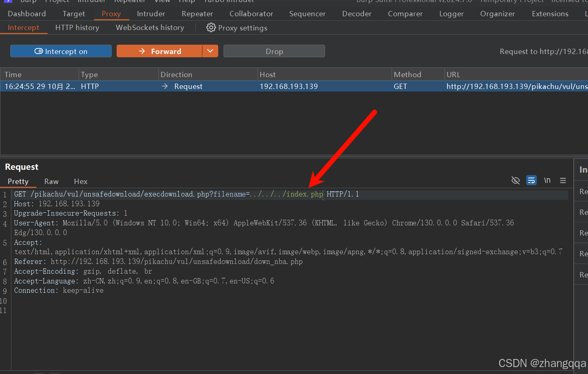Sort by the Method column header
The width and height of the screenshot is (588, 374).
[x=418, y=75]
